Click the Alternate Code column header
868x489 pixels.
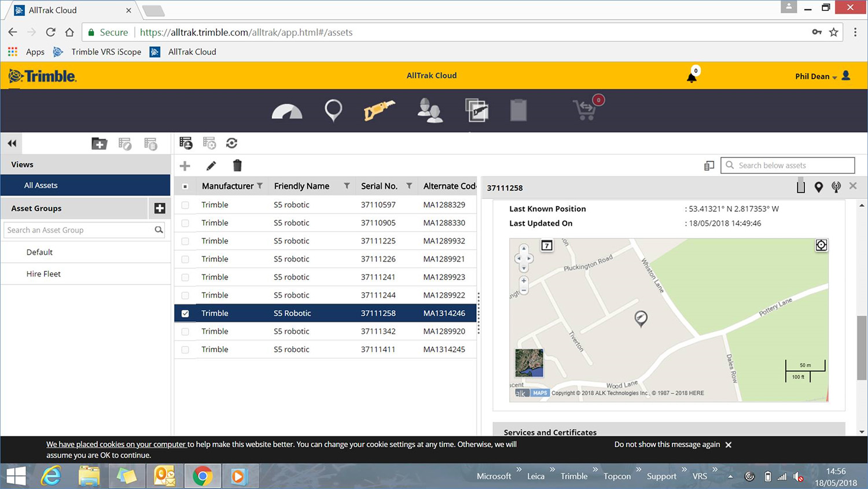coord(450,186)
